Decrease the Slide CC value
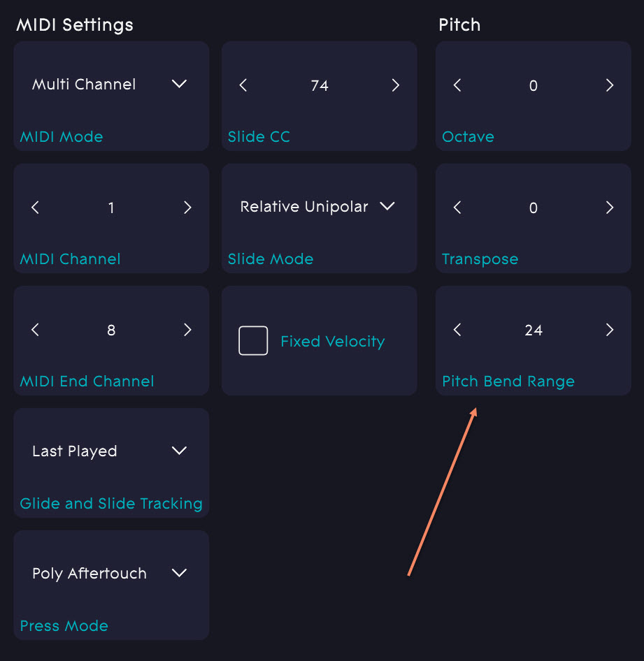Viewport: 644px width, 661px height. point(243,85)
